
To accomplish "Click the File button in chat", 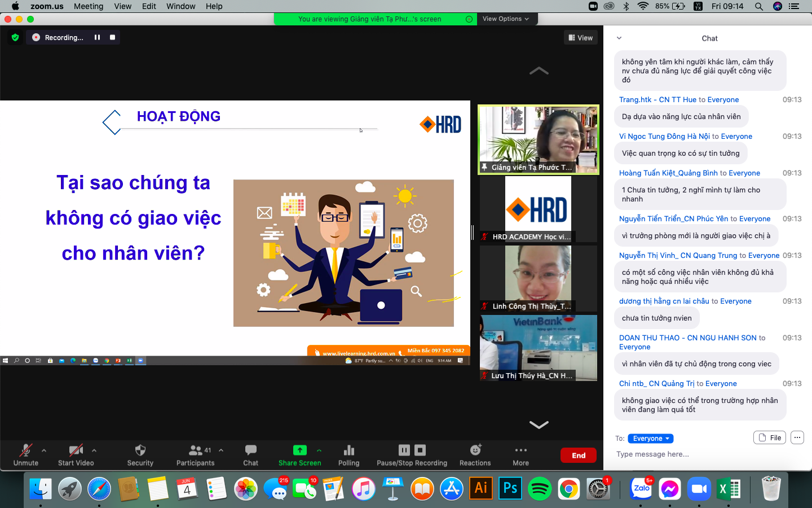I will (x=770, y=437).
